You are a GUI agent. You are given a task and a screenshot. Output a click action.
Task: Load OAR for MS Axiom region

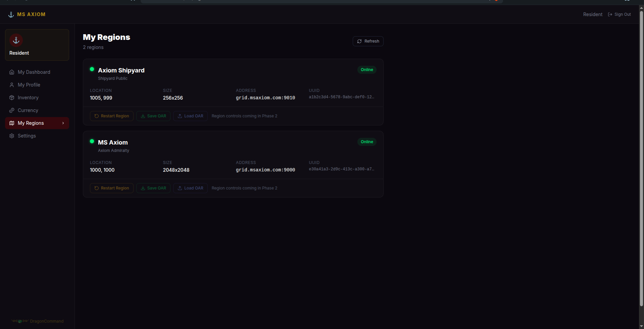pyautogui.click(x=190, y=188)
